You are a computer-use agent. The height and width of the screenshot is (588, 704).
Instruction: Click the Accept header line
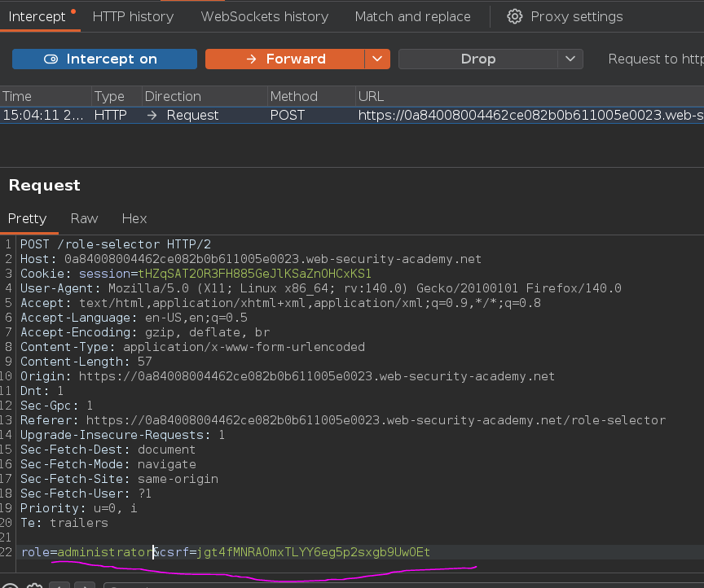pyautogui.click(x=280, y=303)
